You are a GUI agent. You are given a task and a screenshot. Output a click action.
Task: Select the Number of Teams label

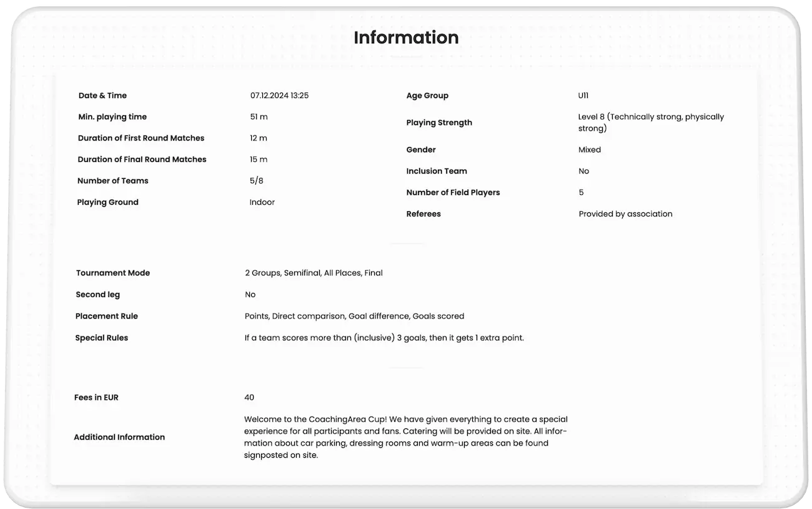(x=113, y=180)
